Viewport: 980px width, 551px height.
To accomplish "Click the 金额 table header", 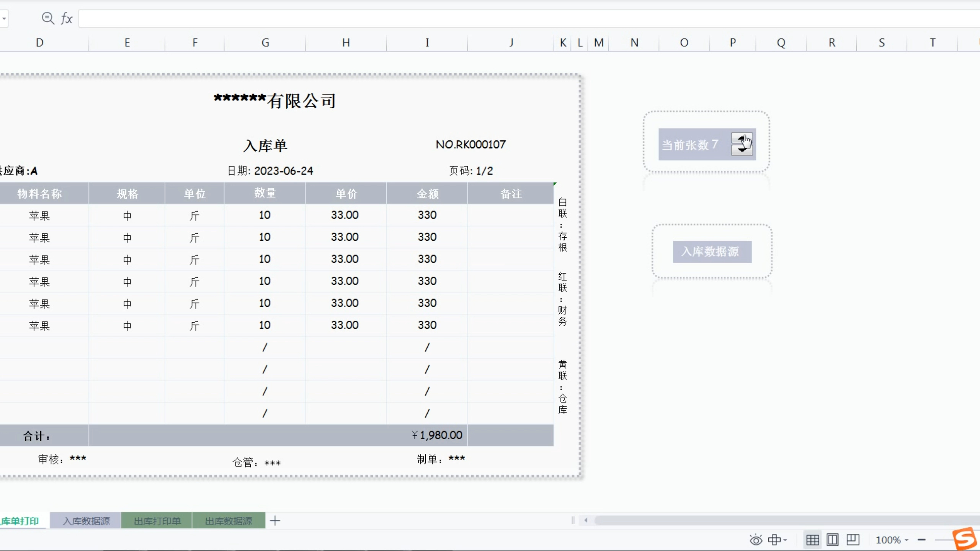I will click(x=427, y=194).
